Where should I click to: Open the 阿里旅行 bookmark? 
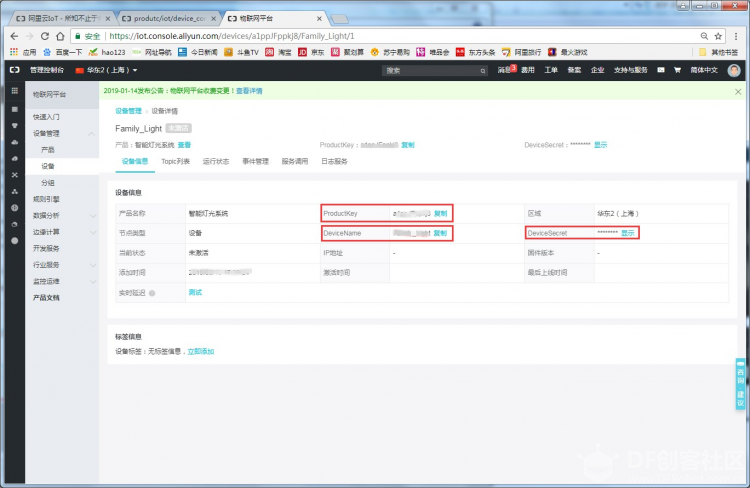point(521,52)
